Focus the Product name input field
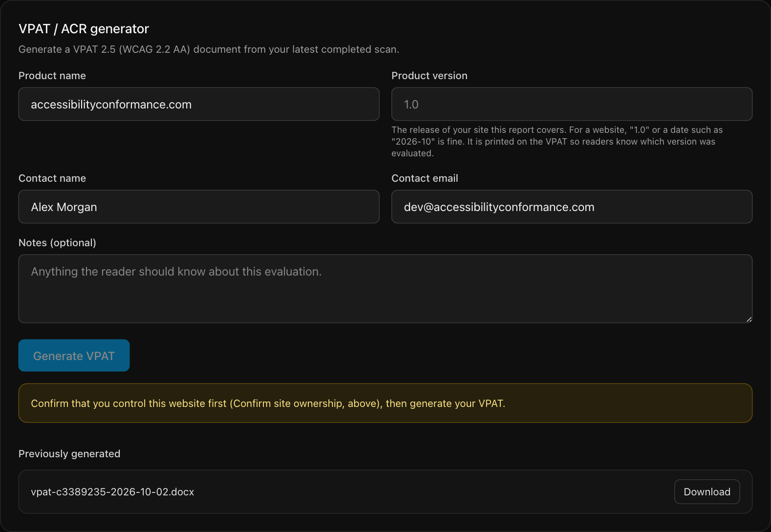Screen dimensions: 771x532 [199, 104]
